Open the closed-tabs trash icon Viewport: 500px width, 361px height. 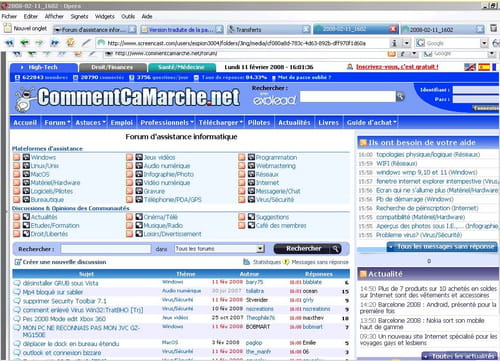click(494, 29)
